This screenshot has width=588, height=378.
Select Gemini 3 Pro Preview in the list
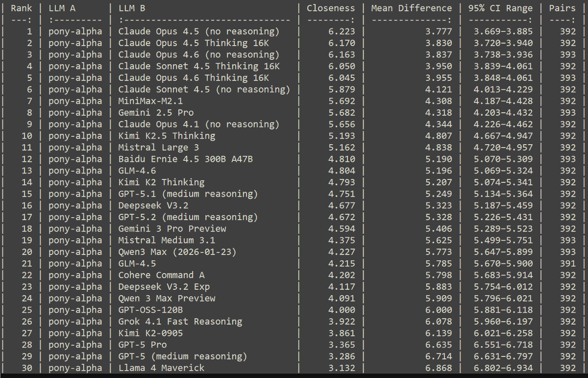point(172,228)
